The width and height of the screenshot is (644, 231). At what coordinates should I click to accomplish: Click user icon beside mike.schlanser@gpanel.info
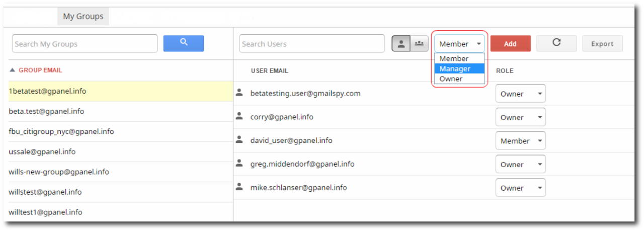239,187
